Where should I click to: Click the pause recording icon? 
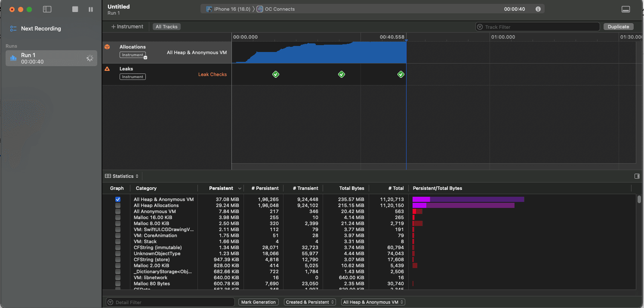point(91,9)
